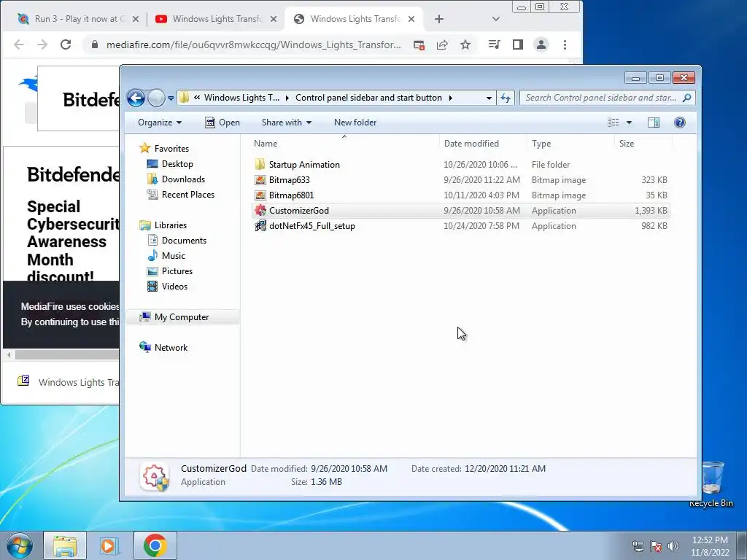Close the Run 3 tab
The image size is (747, 560).
[135, 19]
